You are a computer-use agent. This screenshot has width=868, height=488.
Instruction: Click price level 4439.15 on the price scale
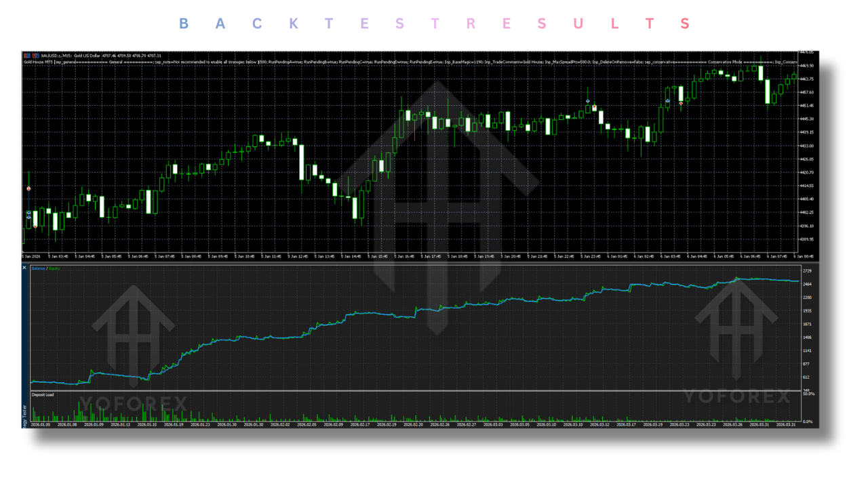point(806,132)
